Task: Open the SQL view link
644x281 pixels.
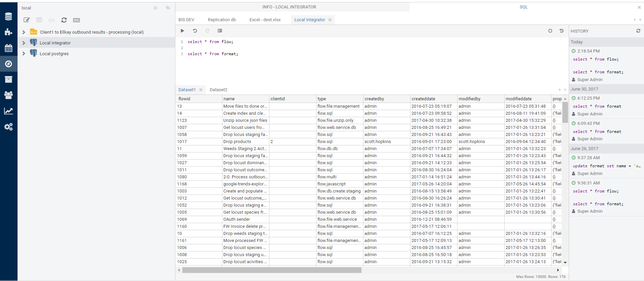Action: [523, 7]
